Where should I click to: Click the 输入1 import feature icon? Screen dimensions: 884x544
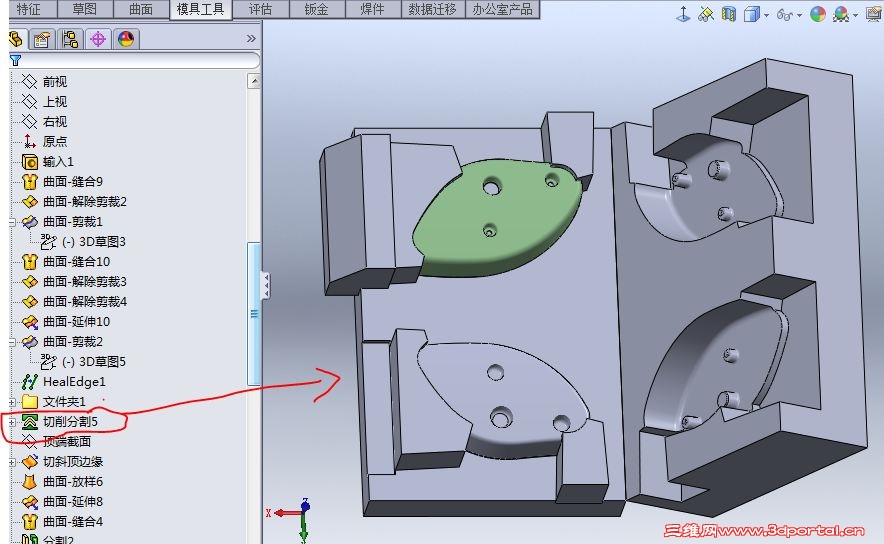click(29, 162)
